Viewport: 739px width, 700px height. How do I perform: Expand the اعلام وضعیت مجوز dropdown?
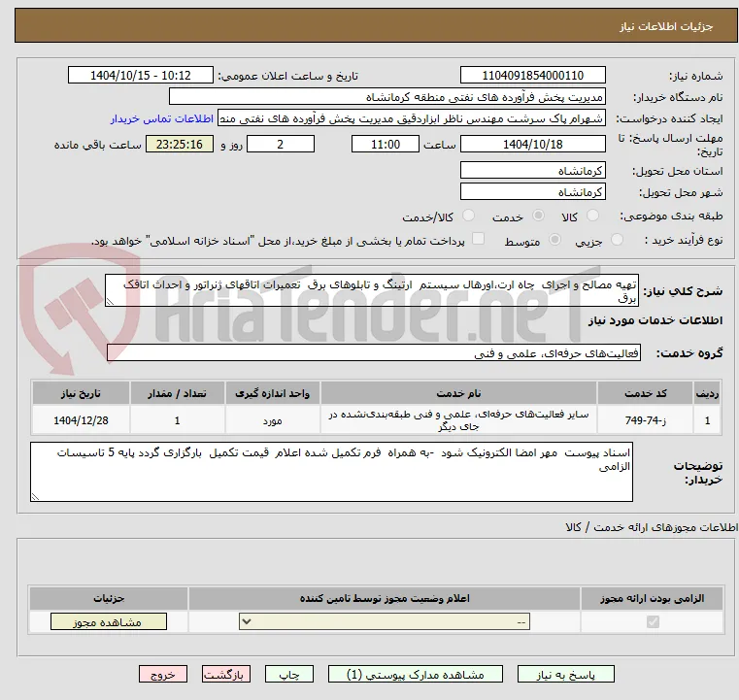pyautogui.click(x=385, y=621)
